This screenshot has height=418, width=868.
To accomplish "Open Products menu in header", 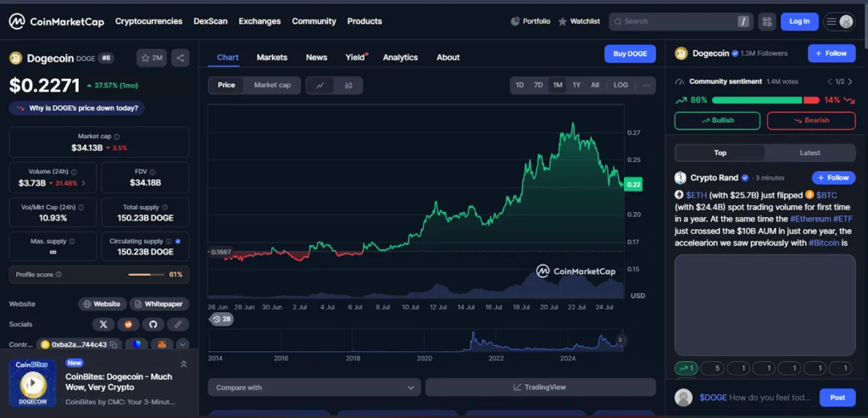I will [364, 21].
